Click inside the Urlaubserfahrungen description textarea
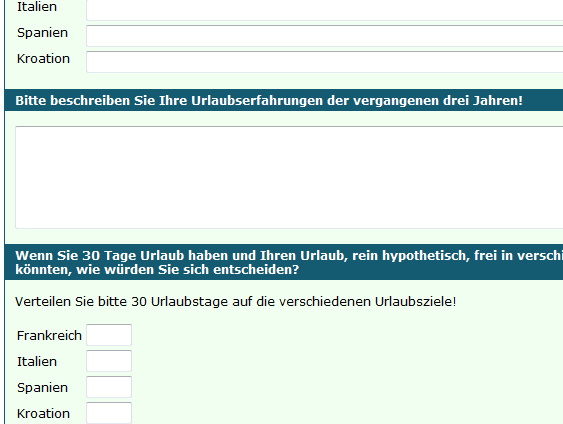This screenshot has height=424, width=563. click(x=289, y=177)
